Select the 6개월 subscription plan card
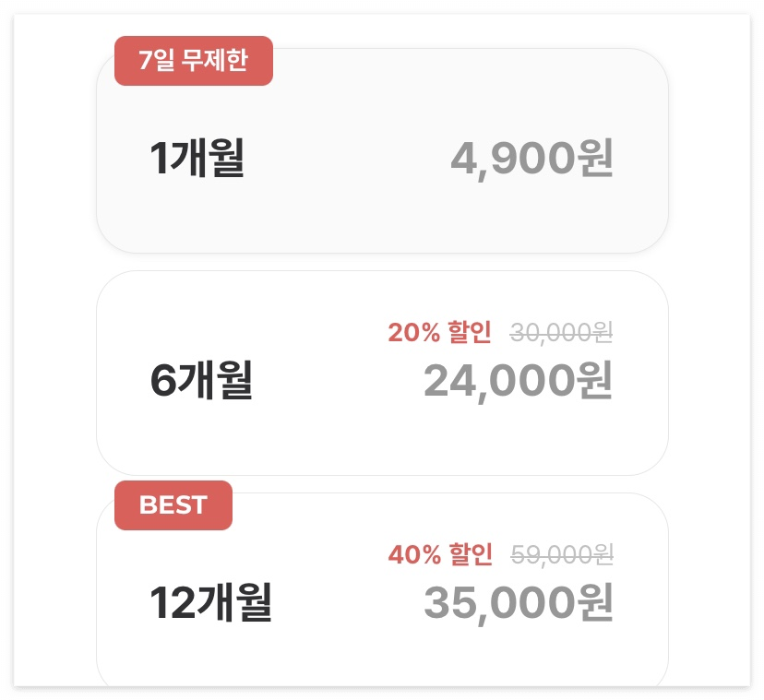 coord(383,373)
